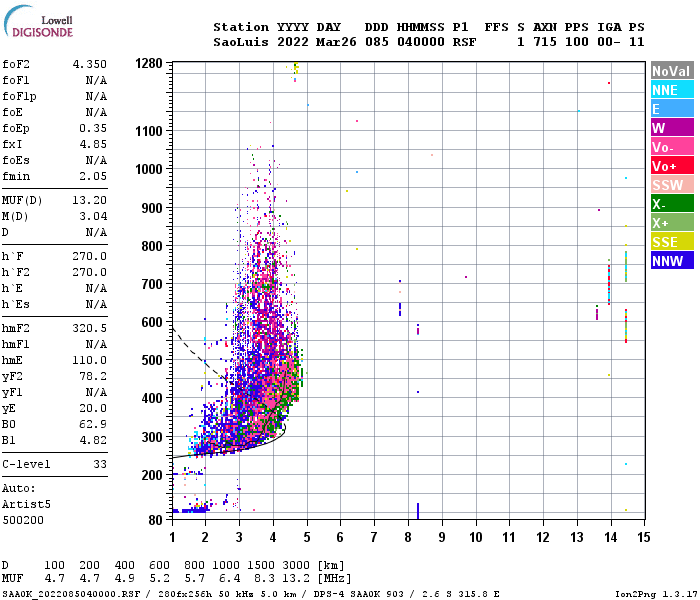Click the 5 MHz frequency axis label
This screenshot has height=600, width=700.
307,537
